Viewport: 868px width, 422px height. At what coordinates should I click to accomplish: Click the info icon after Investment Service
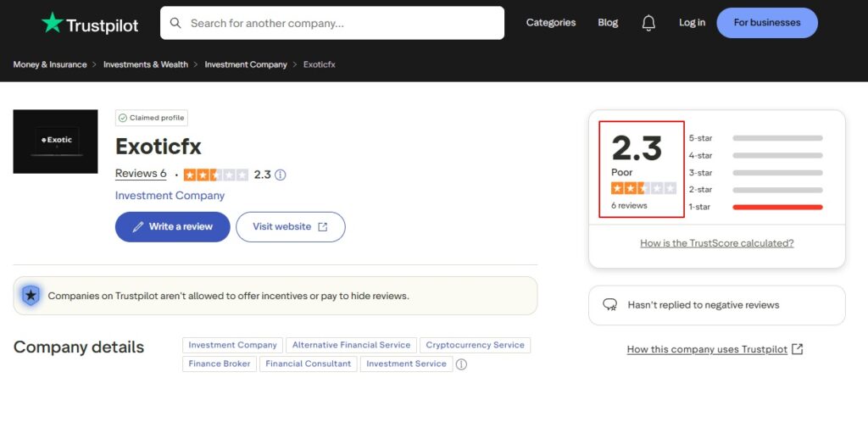pos(461,364)
